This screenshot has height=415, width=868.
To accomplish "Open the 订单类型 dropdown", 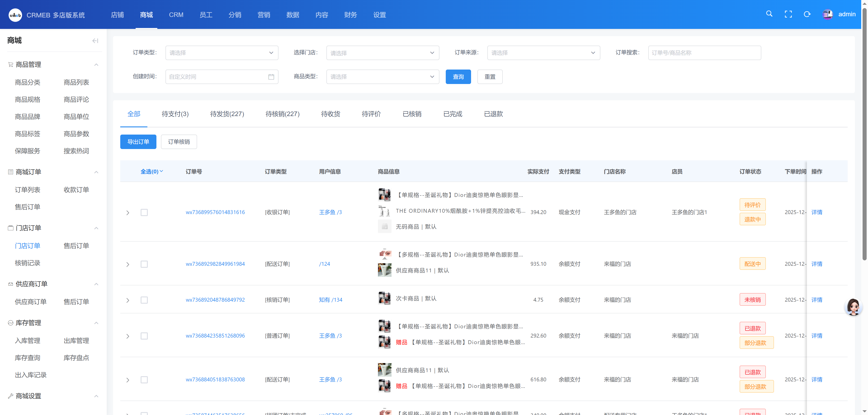I will (222, 53).
